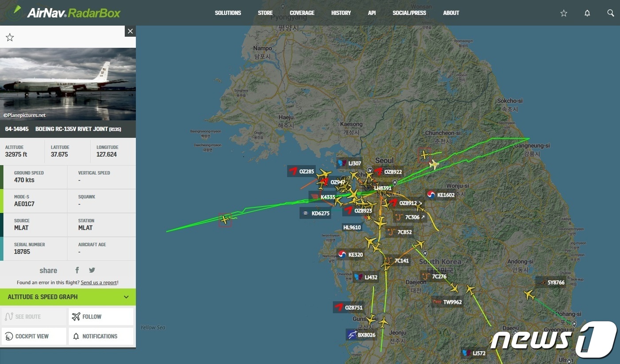Select the 7C141 flight label
Screen dimensions: 620x364
tap(396, 261)
